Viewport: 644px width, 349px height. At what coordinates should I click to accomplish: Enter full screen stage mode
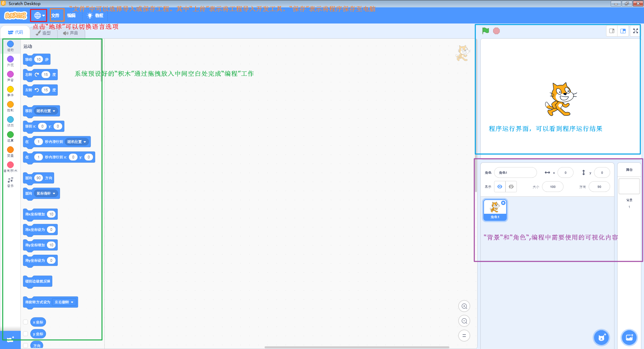(635, 31)
